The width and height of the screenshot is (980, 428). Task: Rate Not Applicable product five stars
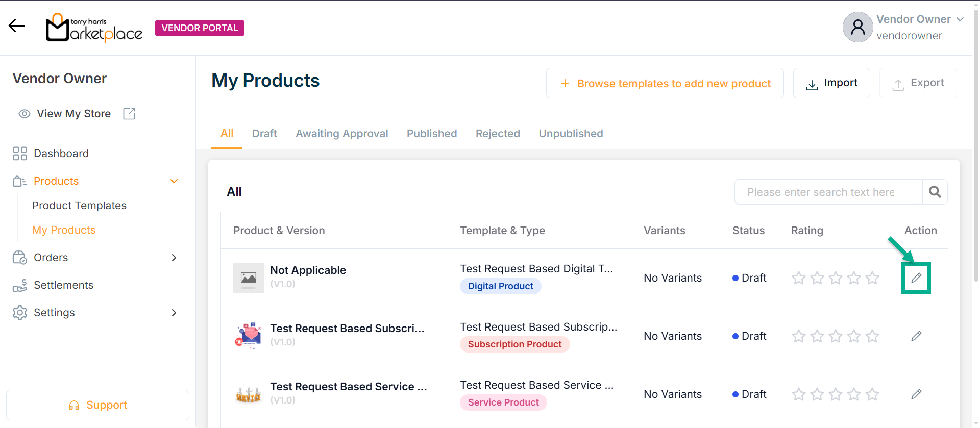tap(872, 278)
